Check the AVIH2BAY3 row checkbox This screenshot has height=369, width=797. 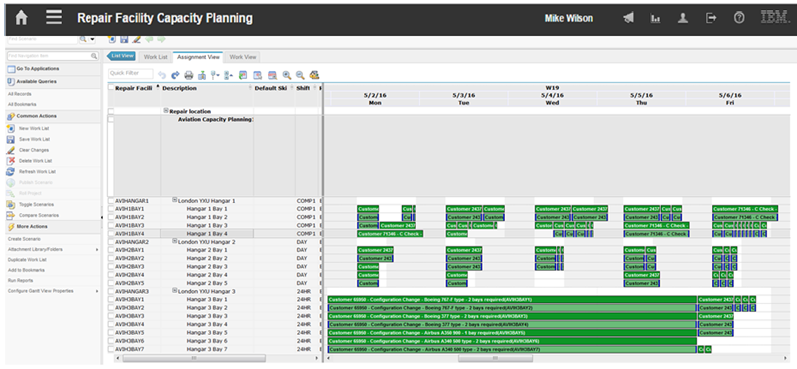pos(111,266)
